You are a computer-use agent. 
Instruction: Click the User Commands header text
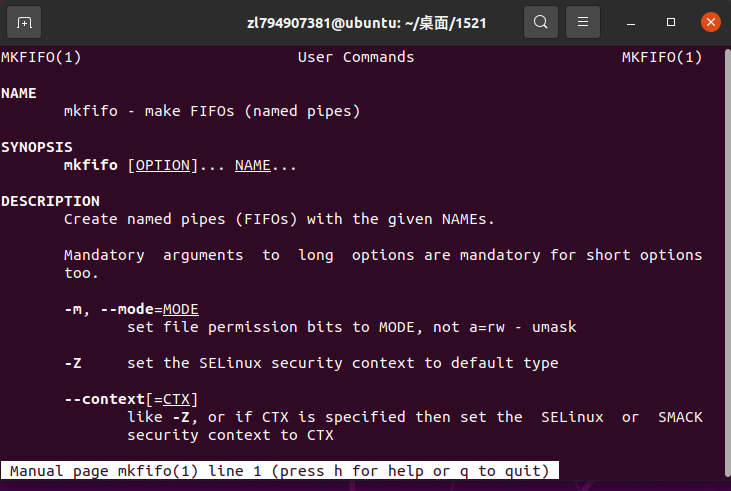(x=356, y=57)
